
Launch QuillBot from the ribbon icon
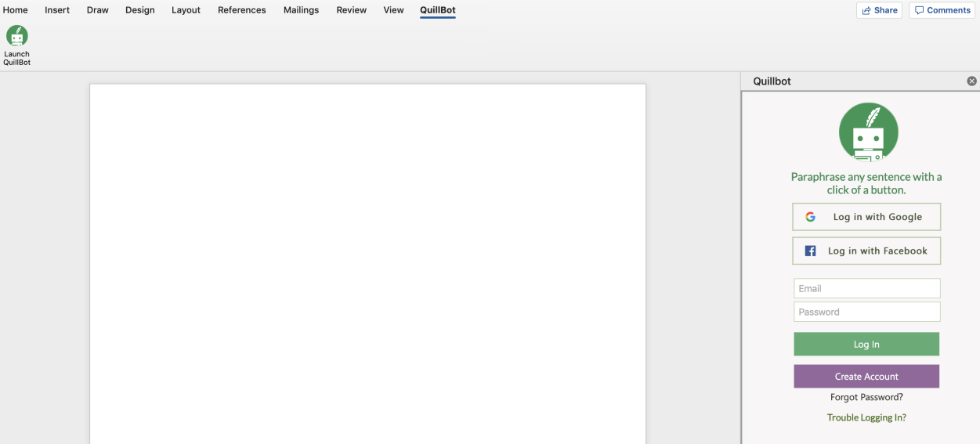point(16,45)
